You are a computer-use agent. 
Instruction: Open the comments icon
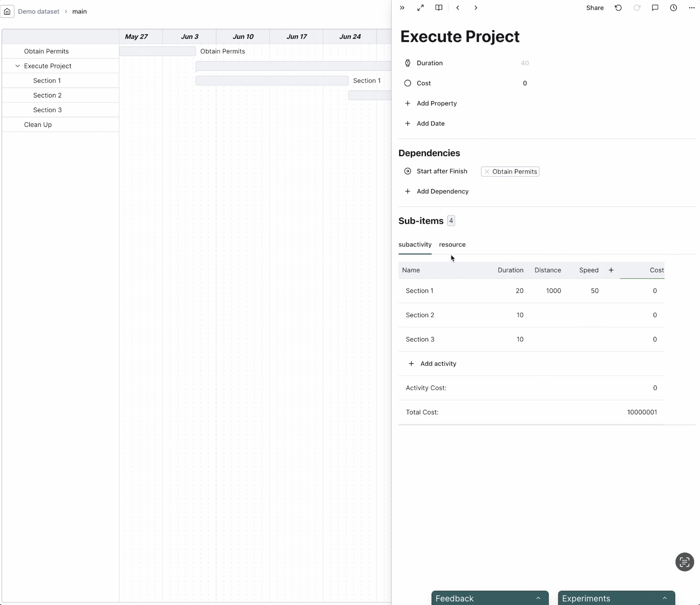pos(655,8)
